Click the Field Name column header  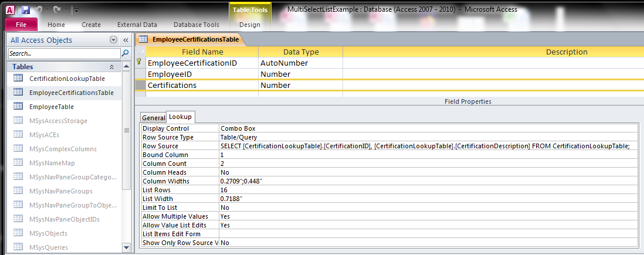click(202, 52)
